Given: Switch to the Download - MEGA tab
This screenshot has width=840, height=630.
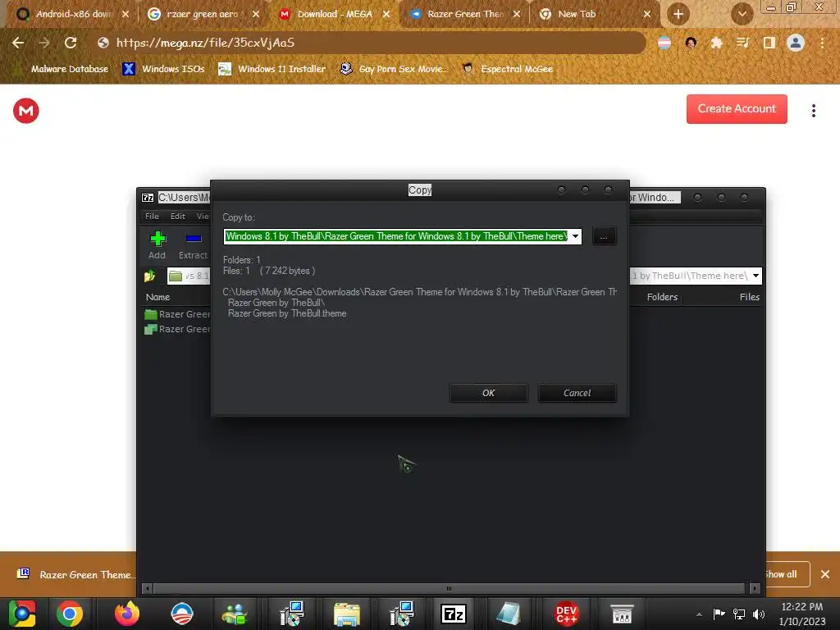Looking at the screenshot, I should coord(335,15).
